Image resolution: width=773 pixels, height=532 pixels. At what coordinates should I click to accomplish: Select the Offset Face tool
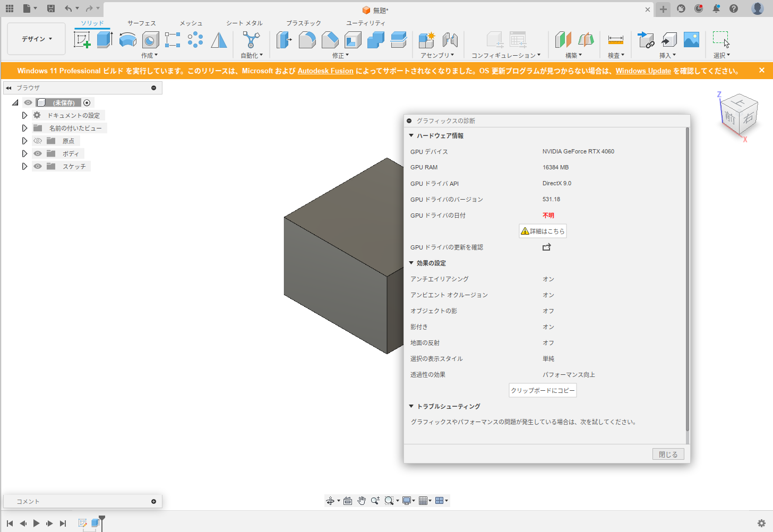click(x=399, y=40)
